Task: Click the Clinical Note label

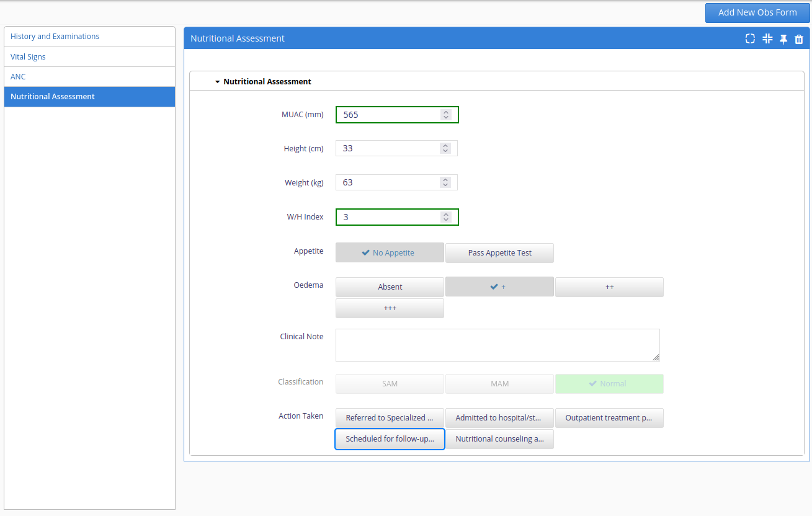Action: (301, 337)
